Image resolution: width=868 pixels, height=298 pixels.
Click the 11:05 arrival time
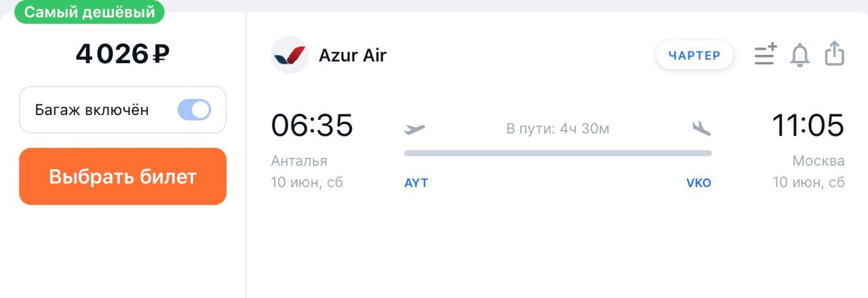(x=808, y=125)
